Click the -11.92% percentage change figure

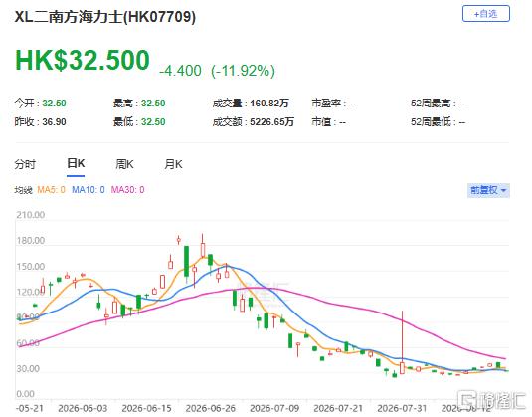pos(243,71)
